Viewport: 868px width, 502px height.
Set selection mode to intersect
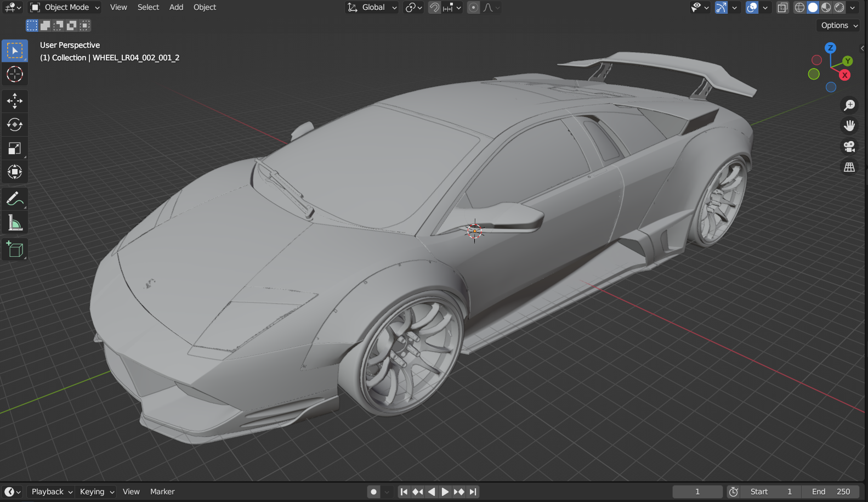(85, 25)
